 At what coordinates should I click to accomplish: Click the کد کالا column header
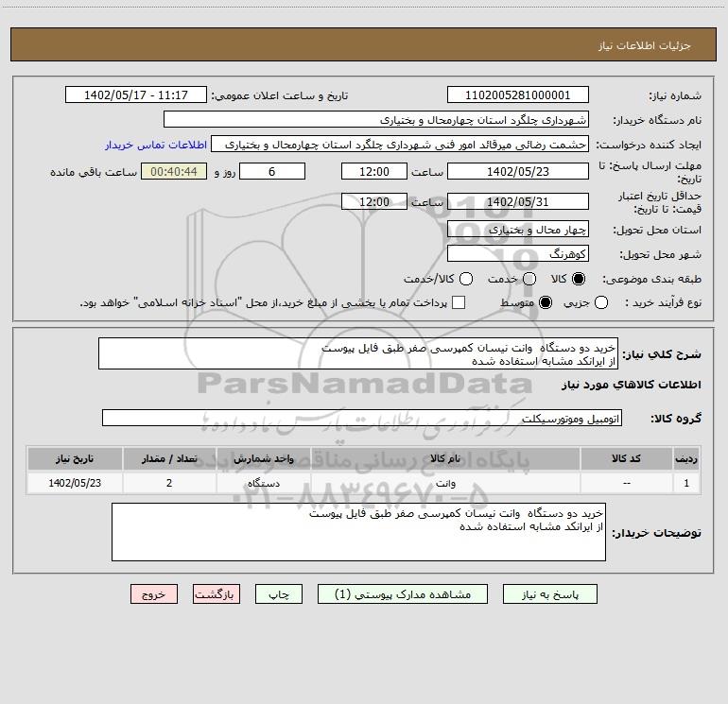tap(626, 459)
